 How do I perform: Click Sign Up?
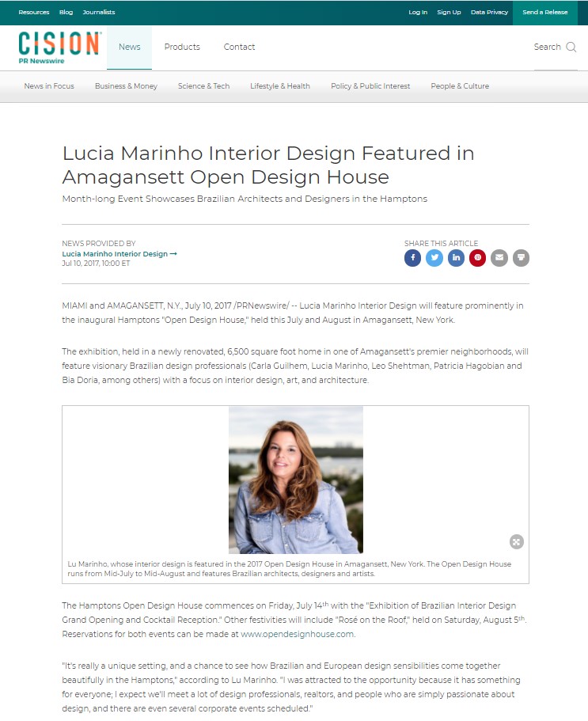[x=449, y=13]
